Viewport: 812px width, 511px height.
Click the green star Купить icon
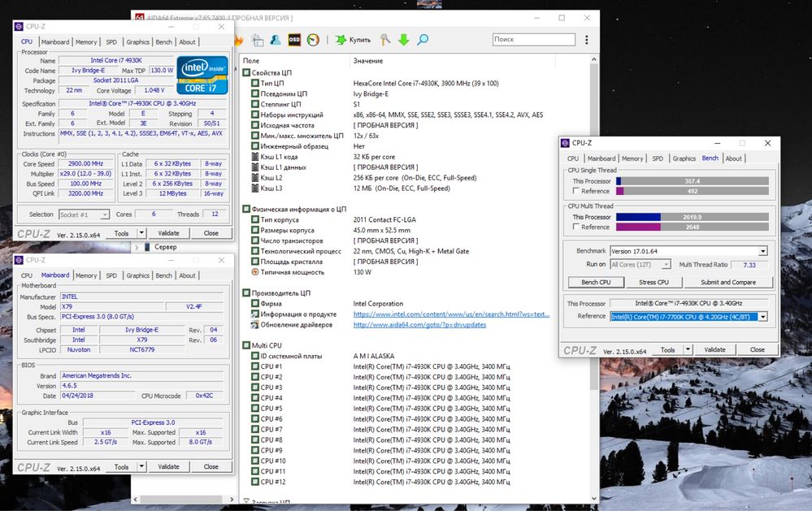pyautogui.click(x=341, y=40)
